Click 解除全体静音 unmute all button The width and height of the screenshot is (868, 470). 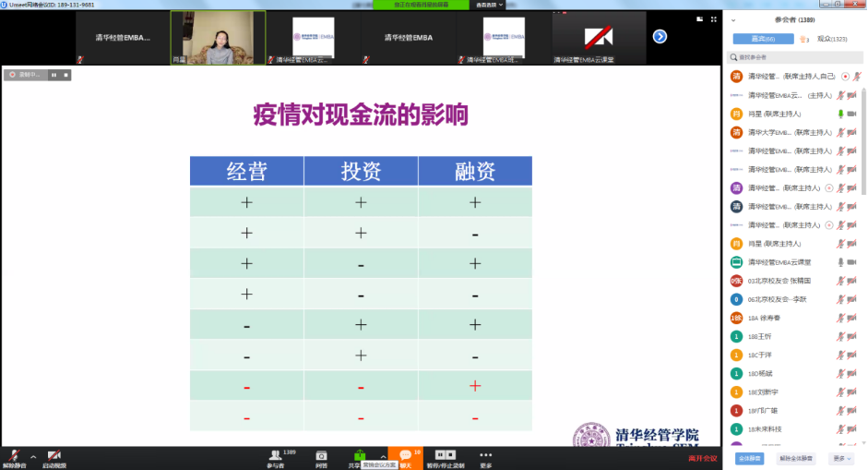pyautogui.click(x=795, y=458)
